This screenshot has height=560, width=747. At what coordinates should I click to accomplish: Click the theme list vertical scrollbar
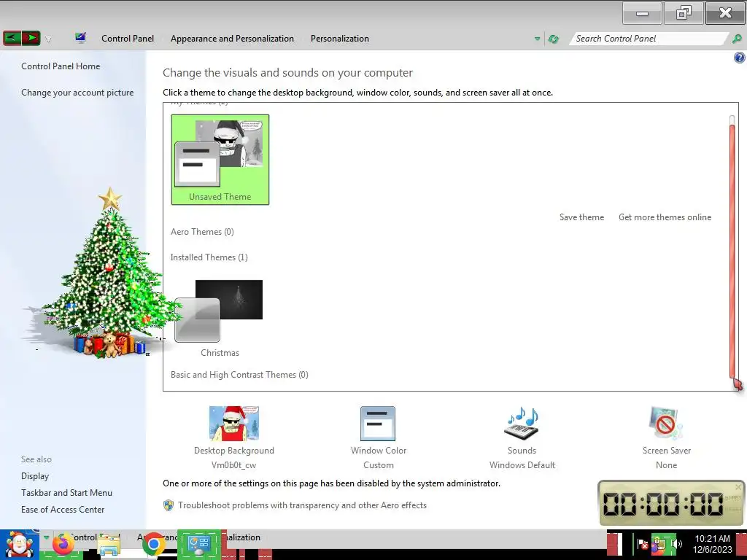point(732,251)
